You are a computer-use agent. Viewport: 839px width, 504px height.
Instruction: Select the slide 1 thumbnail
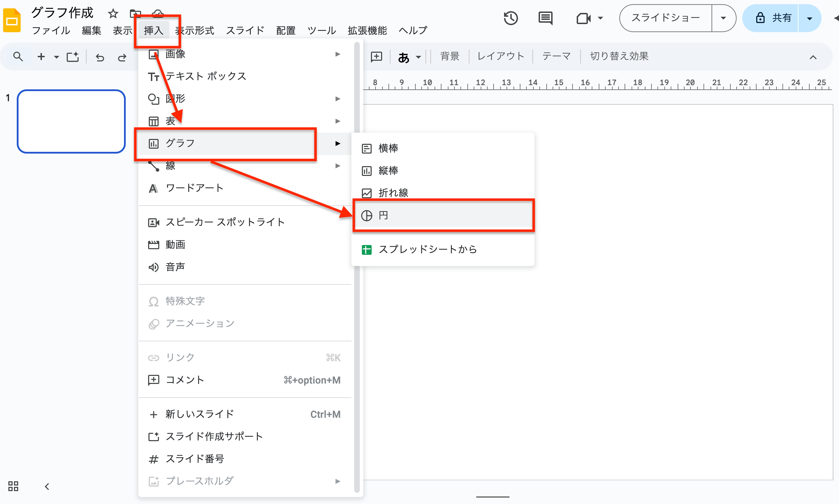click(x=71, y=121)
